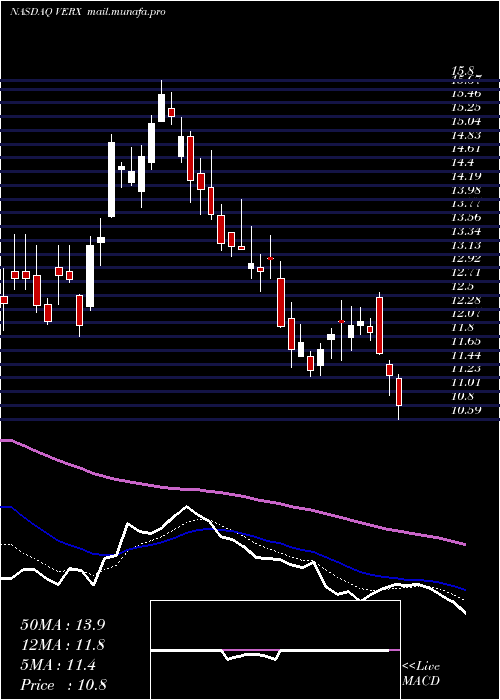The width and height of the screenshot is (500, 700).
Task: Select the 11.01 price axis label
Action: coord(466,383)
